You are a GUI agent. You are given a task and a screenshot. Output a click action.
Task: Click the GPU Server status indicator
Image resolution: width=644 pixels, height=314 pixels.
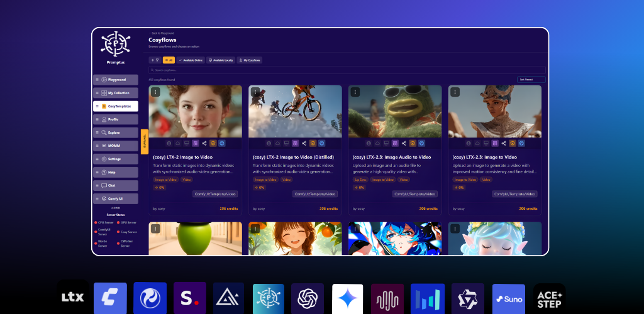126,222
